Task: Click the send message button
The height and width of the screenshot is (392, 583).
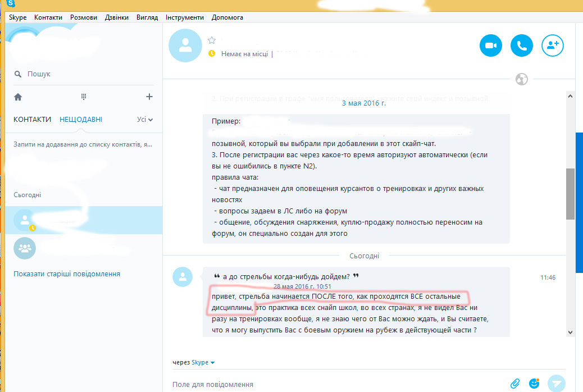Action: (556, 383)
